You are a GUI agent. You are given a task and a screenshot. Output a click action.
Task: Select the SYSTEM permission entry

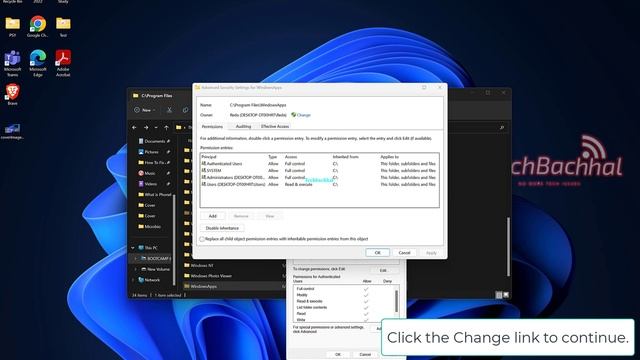[x=320, y=171]
